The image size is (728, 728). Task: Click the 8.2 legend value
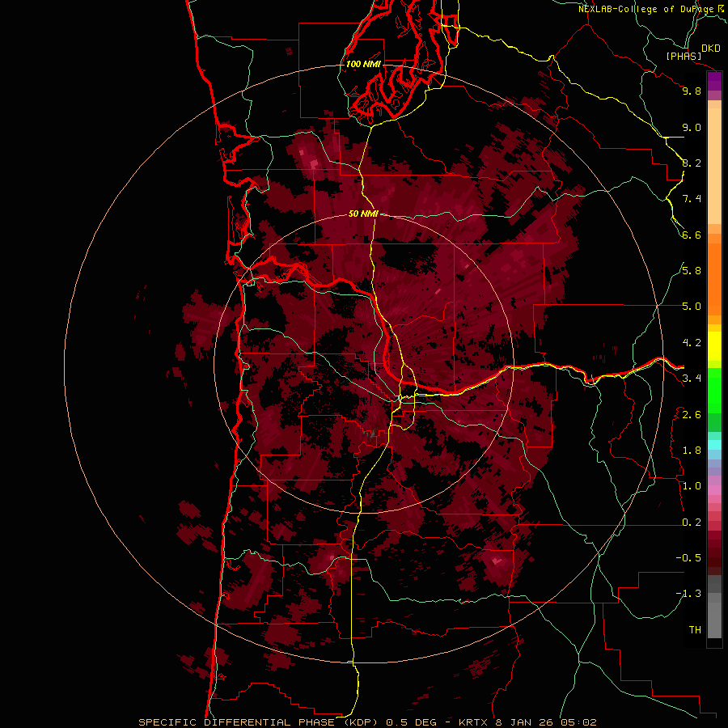[x=692, y=163]
